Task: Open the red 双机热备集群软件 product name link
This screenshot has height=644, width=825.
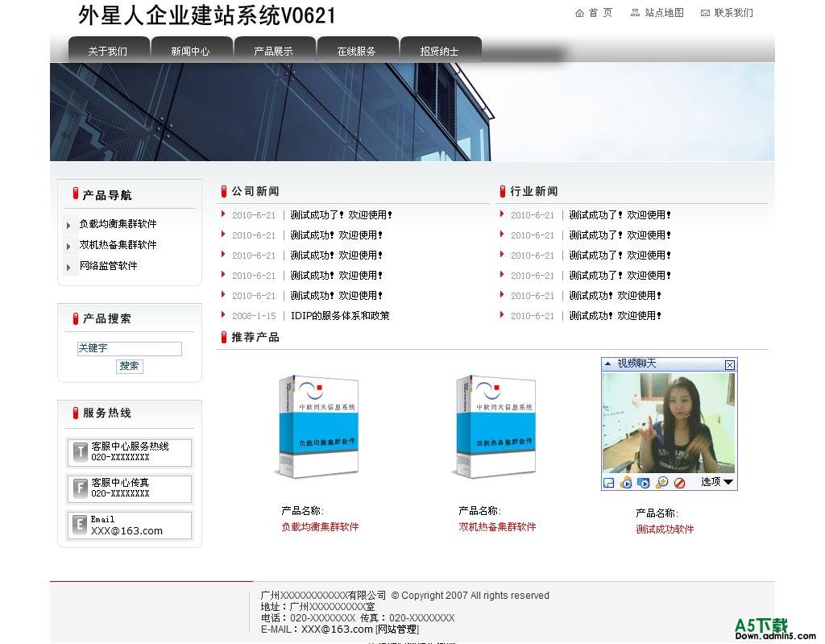Action: (497, 526)
